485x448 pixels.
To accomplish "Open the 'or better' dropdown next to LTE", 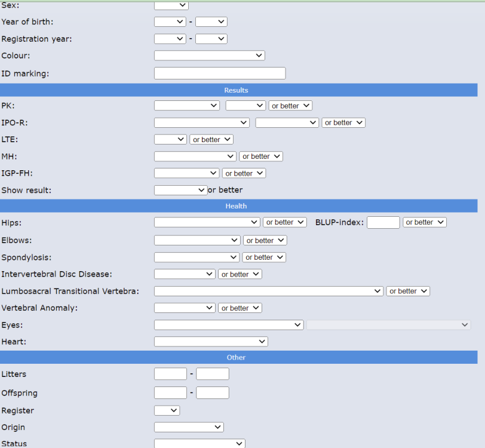I will click(x=211, y=140).
